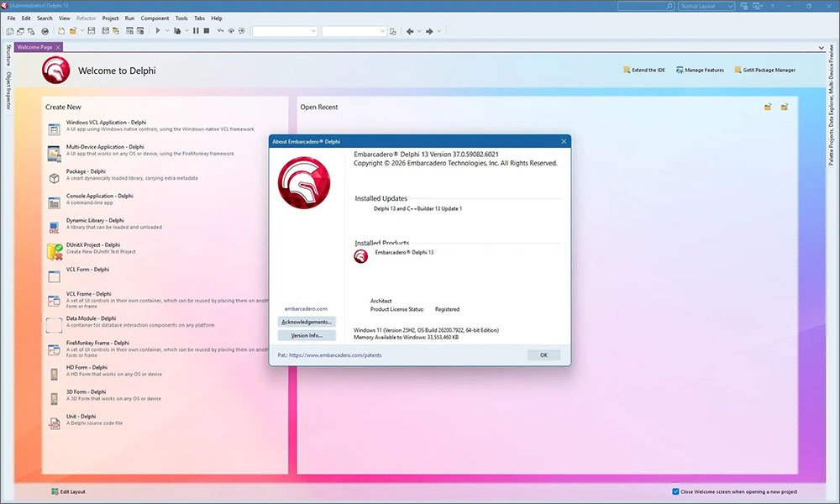Open the Refactor menu
This screenshot has height=504, width=840.
click(86, 18)
